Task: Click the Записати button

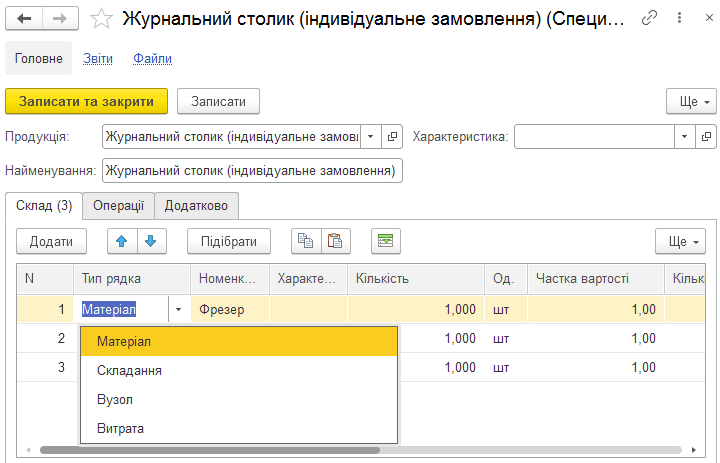Action: [219, 102]
